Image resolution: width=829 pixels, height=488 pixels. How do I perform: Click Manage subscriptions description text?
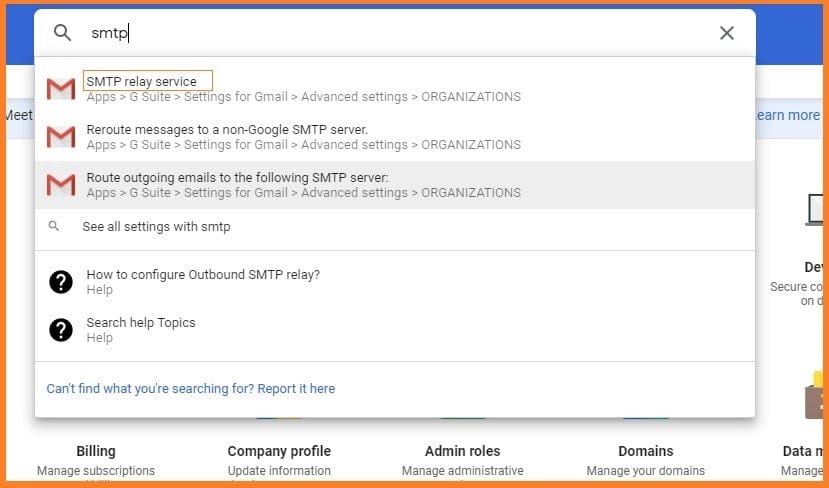[96, 471]
